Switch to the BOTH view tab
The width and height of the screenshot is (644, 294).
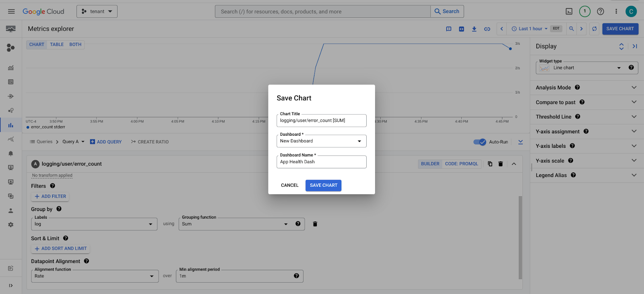(x=75, y=45)
